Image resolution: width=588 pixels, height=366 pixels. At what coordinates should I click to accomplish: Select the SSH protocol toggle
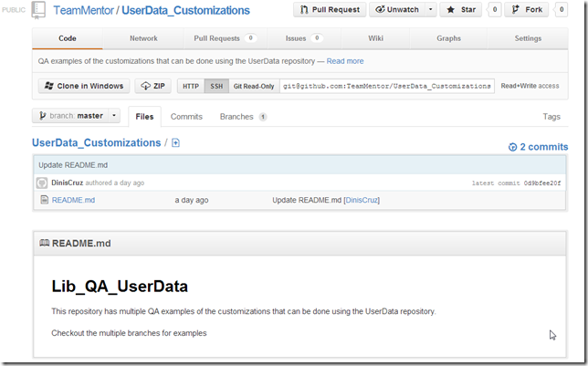click(x=215, y=86)
